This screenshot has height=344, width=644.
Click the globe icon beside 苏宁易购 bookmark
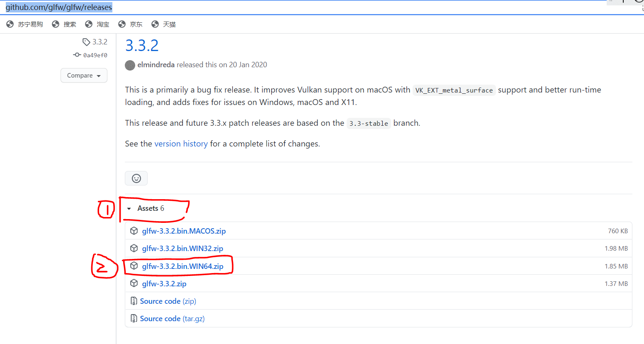pyautogui.click(x=10, y=24)
